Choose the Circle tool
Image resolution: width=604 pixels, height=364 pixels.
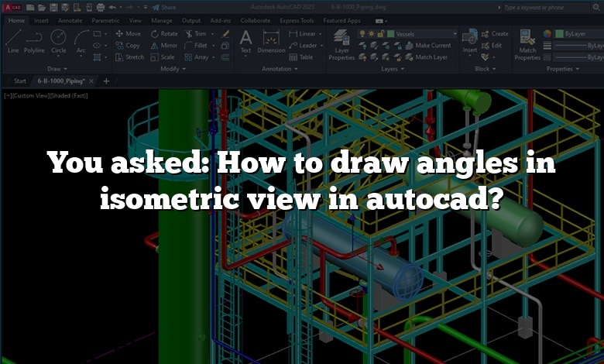[x=58, y=42]
